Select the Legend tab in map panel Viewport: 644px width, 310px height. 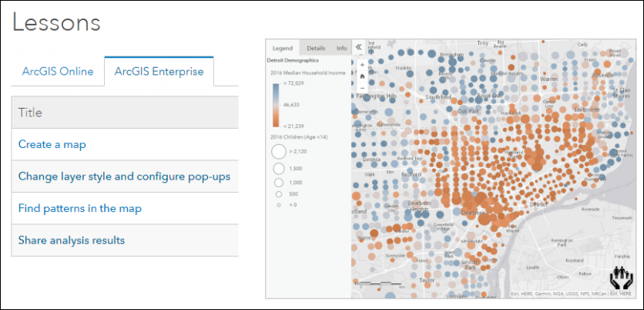[283, 48]
